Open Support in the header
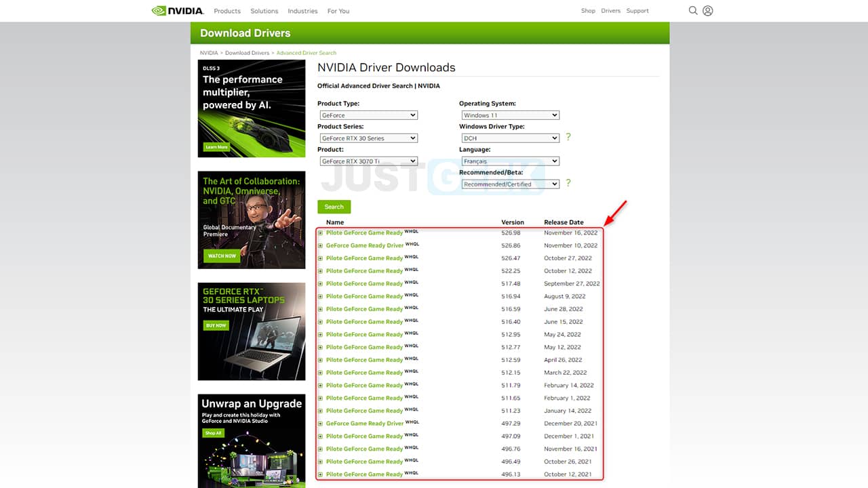This screenshot has width=868, height=488. click(637, 11)
